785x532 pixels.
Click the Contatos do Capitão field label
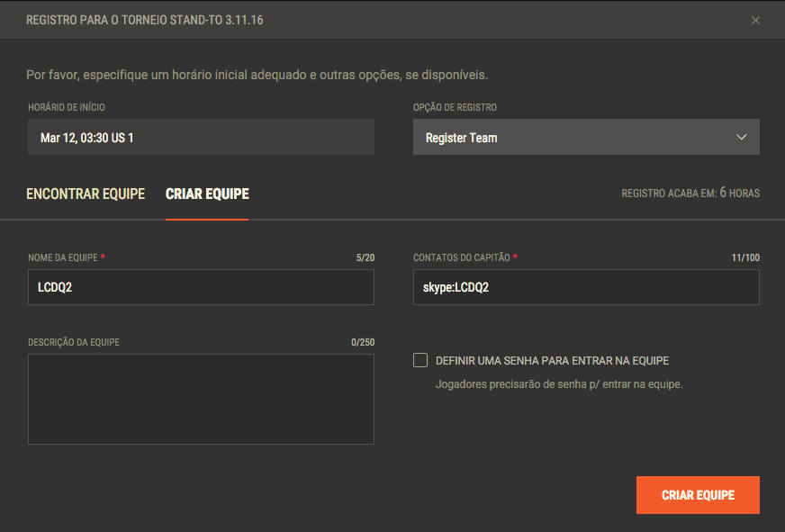462,257
